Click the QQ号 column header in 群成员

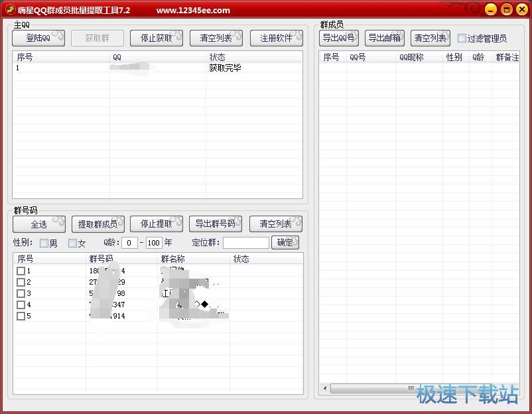click(371, 57)
